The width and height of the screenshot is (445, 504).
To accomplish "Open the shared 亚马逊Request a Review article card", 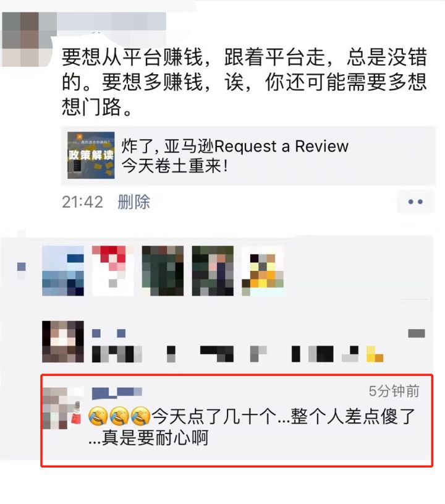I will tap(248, 156).
